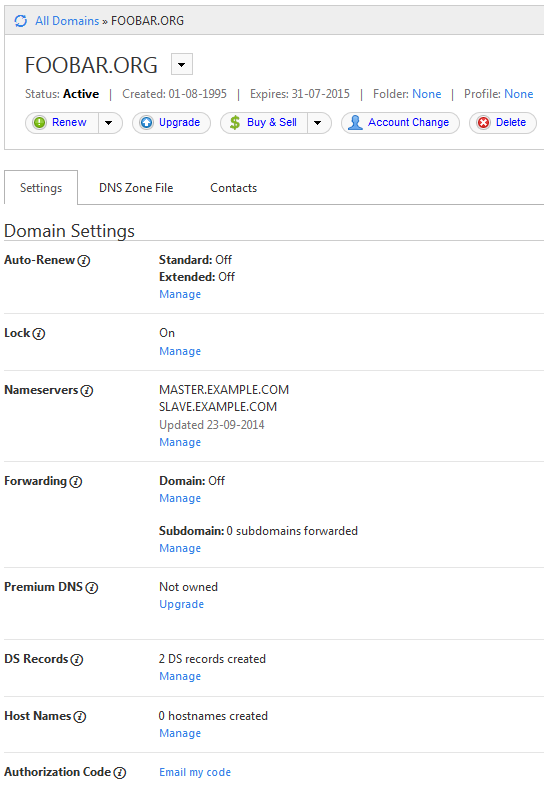Open Manage link under DS Records
This screenshot has width=544, height=788.
click(x=180, y=676)
